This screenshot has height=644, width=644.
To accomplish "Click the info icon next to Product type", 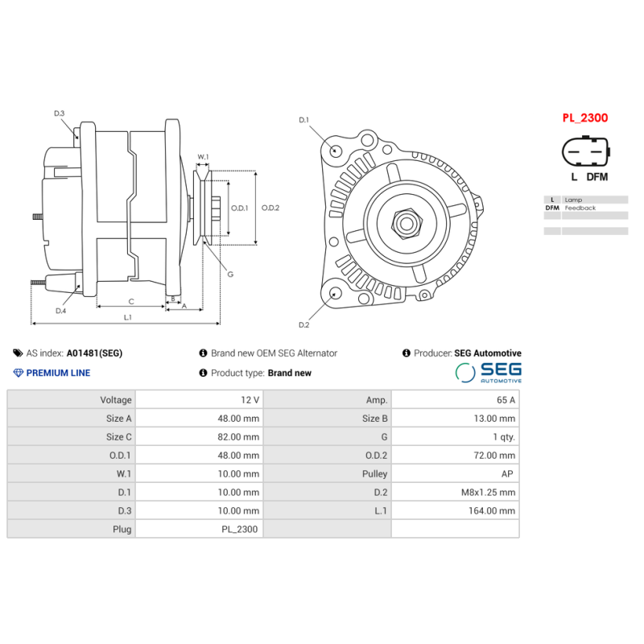I will click(203, 373).
